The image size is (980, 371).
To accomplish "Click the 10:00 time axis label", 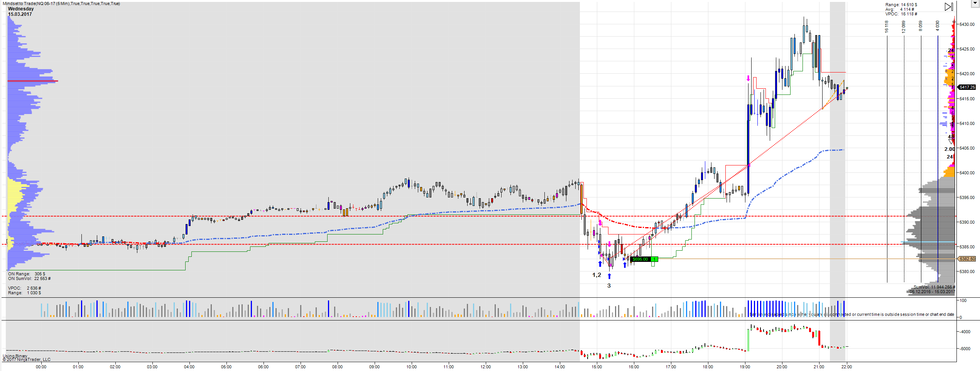I will tap(412, 367).
